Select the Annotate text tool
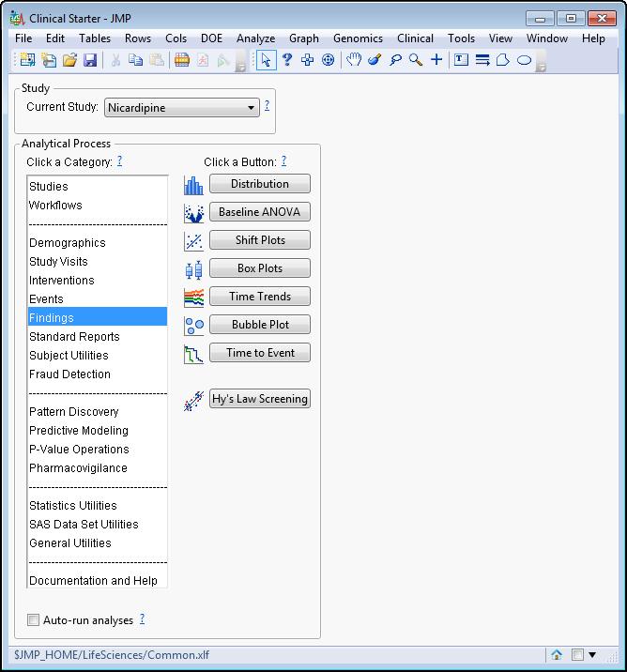 tap(461, 59)
